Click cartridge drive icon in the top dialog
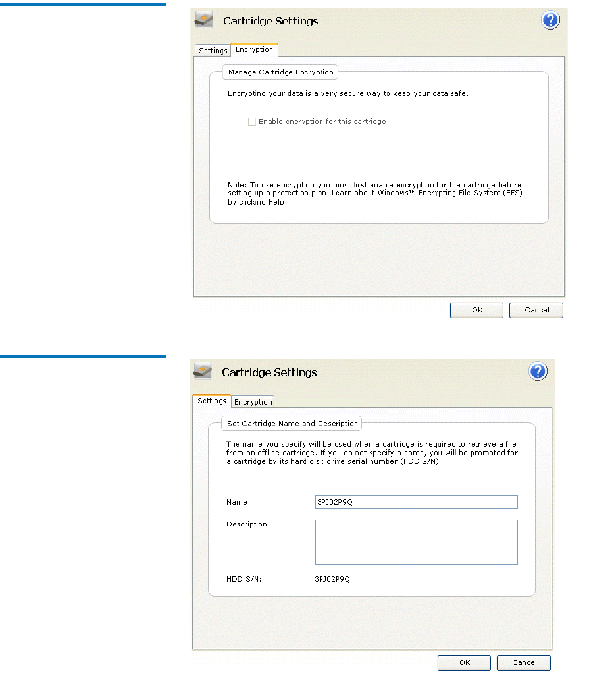The height and width of the screenshot is (673, 616). tap(204, 20)
